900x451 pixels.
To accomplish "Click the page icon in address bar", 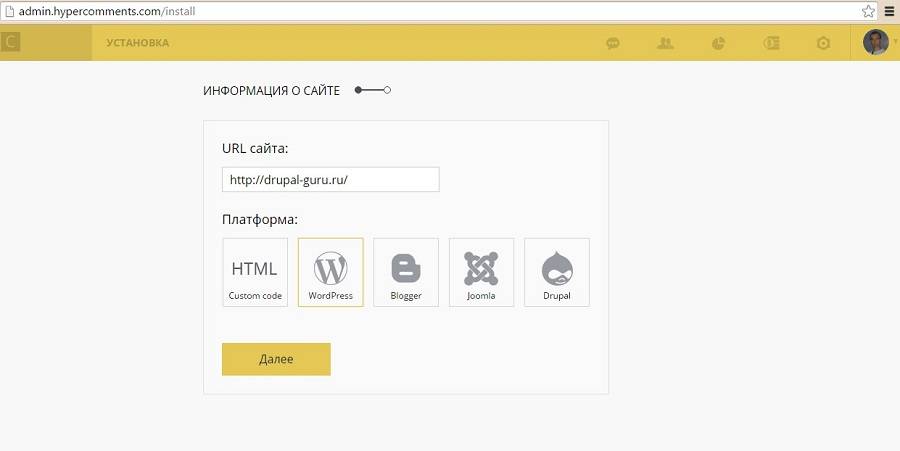I will click(x=9, y=11).
